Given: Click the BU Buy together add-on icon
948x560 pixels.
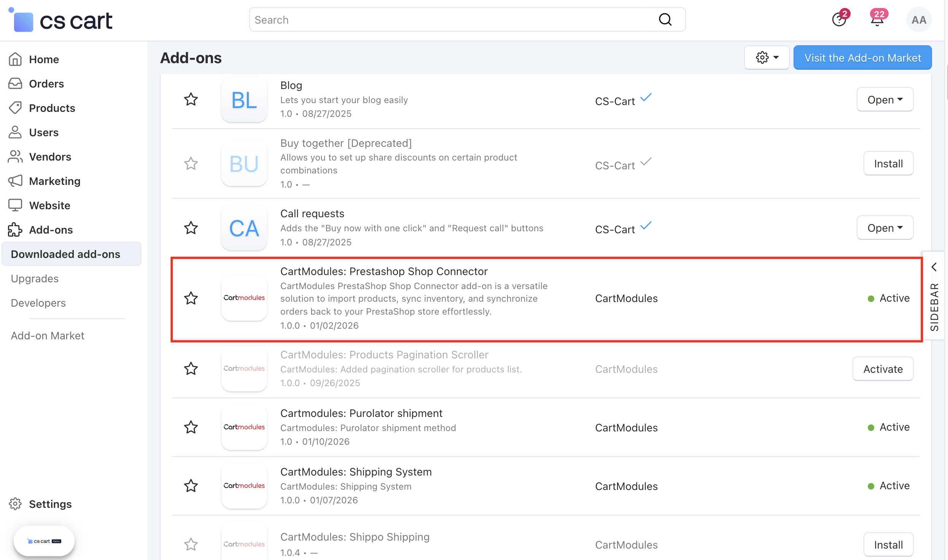Looking at the screenshot, I should click(244, 164).
